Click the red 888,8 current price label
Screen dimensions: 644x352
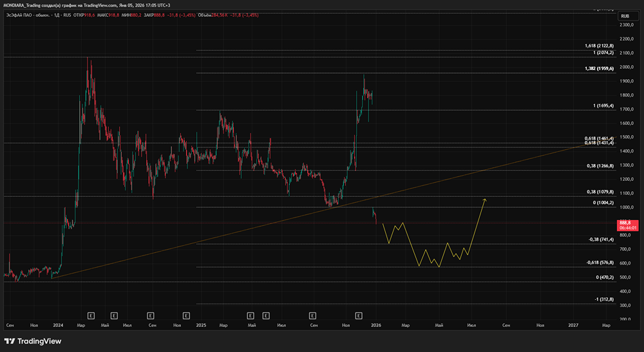[x=627, y=222]
